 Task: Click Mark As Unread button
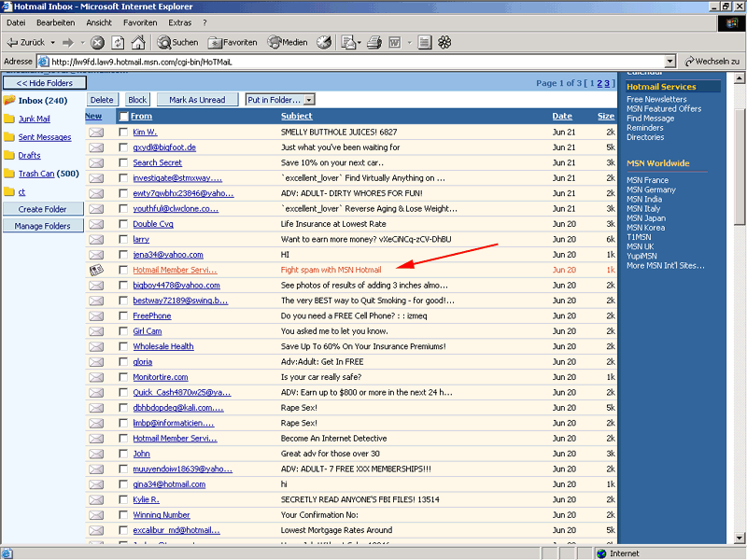[x=197, y=100]
